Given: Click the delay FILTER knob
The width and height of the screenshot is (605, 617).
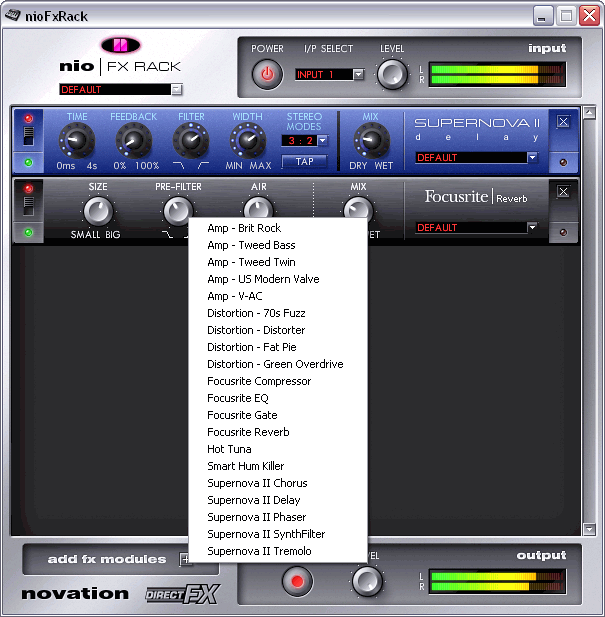Looking at the screenshot, I should (x=191, y=140).
